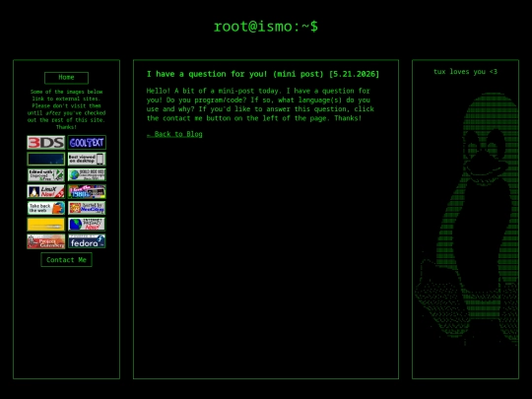This screenshot has height=399, width=532.
Task: Click the 'Hello! A bit of a mini-post' paragraph
Action: pyautogui.click(x=260, y=104)
